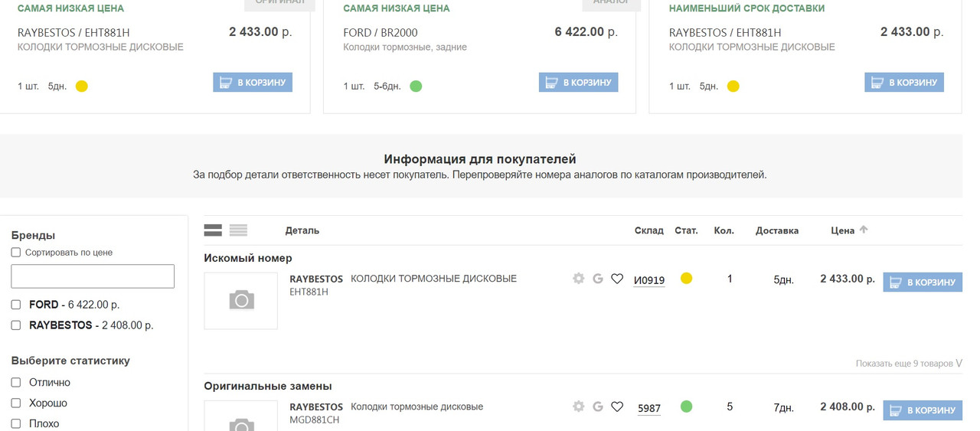Click the Деталь column header

302,230
